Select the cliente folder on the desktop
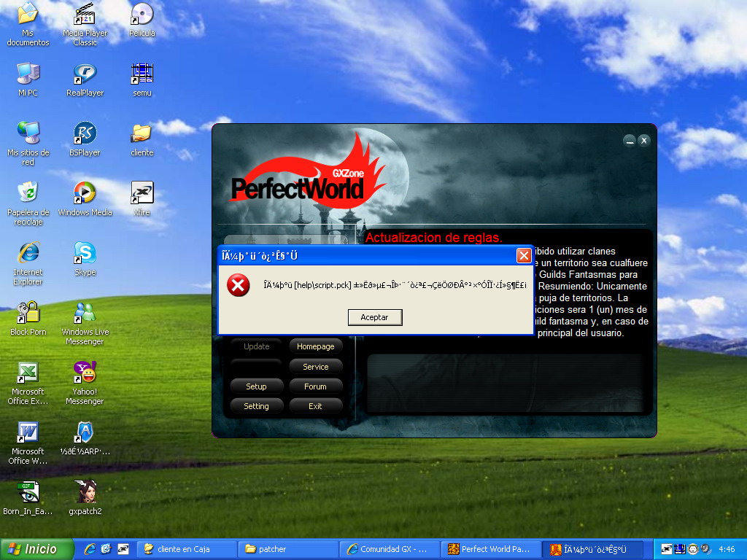 click(x=142, y=139)
